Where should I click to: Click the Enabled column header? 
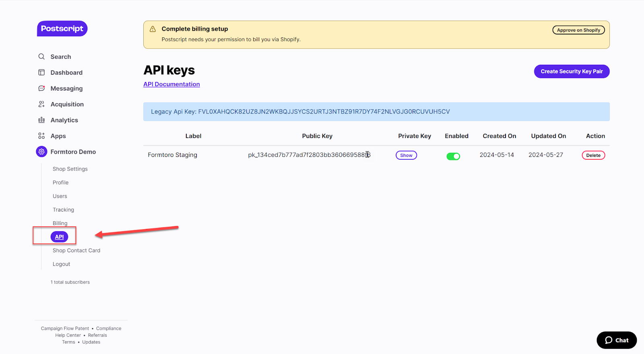pos(456,136)
